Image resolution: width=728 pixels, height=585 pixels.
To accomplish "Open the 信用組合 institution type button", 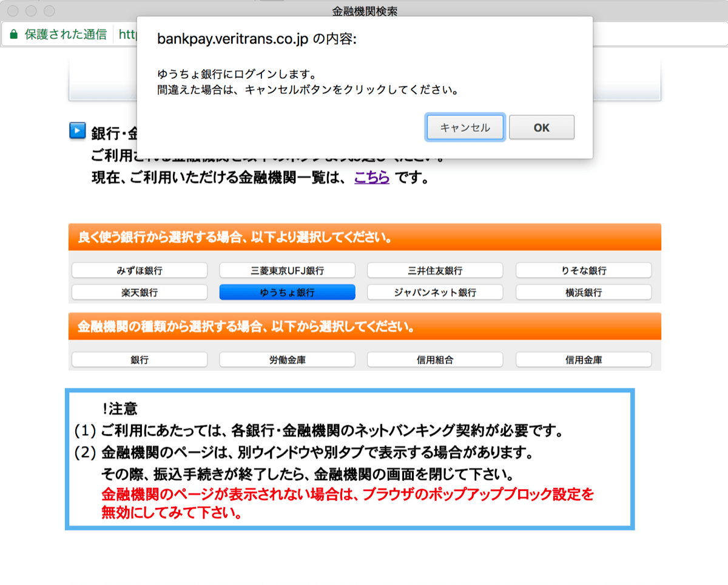I will pos(435,359).
